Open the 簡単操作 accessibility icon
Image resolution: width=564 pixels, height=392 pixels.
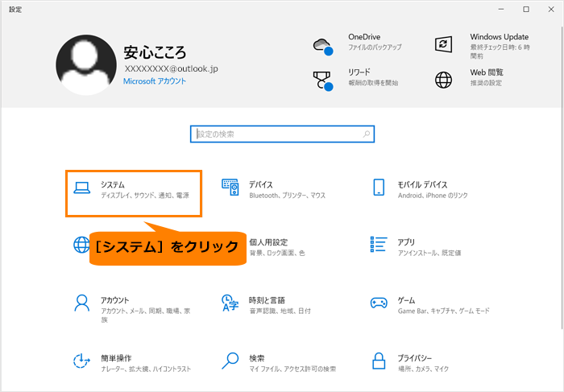(81, 361)
